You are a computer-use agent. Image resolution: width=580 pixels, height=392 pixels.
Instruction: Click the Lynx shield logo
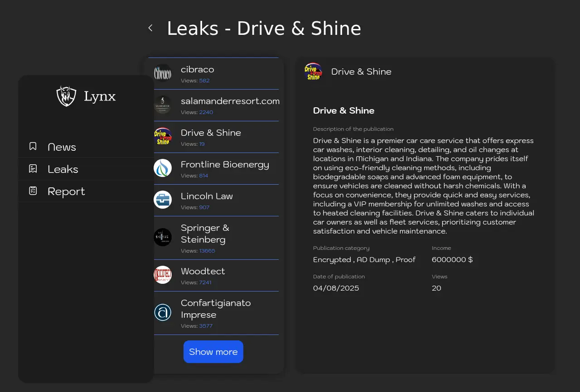point(66,96)
